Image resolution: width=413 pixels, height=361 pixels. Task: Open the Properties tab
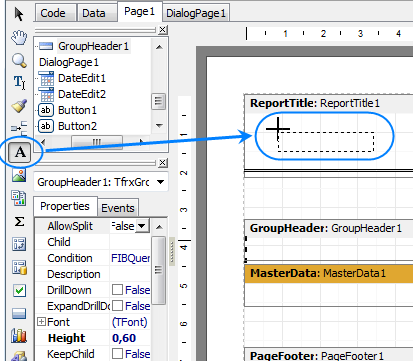65,206
